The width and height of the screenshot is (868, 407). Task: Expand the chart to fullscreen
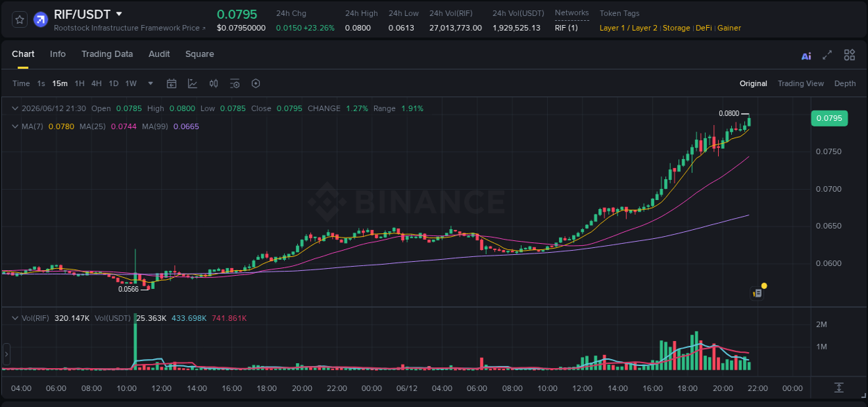pos(827,55)
